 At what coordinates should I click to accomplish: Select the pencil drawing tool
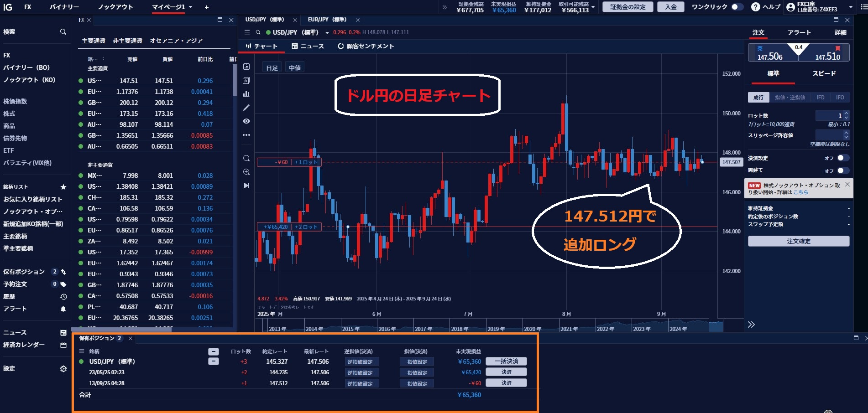tap(246, 108)
